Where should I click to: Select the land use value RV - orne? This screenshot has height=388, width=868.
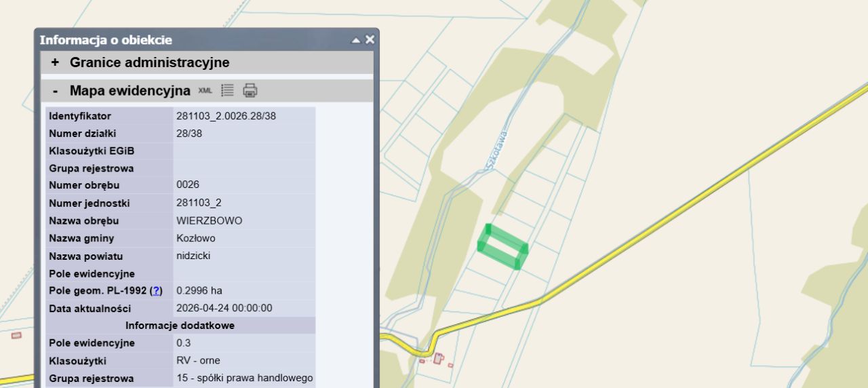click(x=198, y=361)
